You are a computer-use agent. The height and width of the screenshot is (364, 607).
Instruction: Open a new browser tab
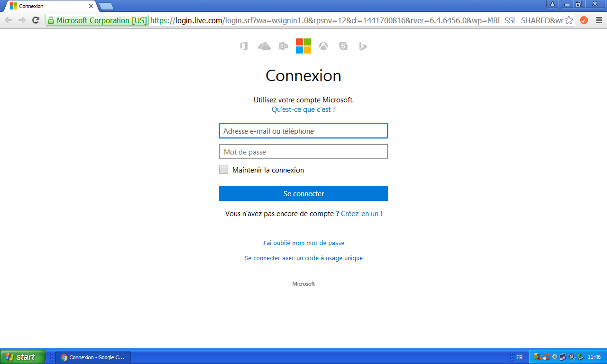click(106, 6)
